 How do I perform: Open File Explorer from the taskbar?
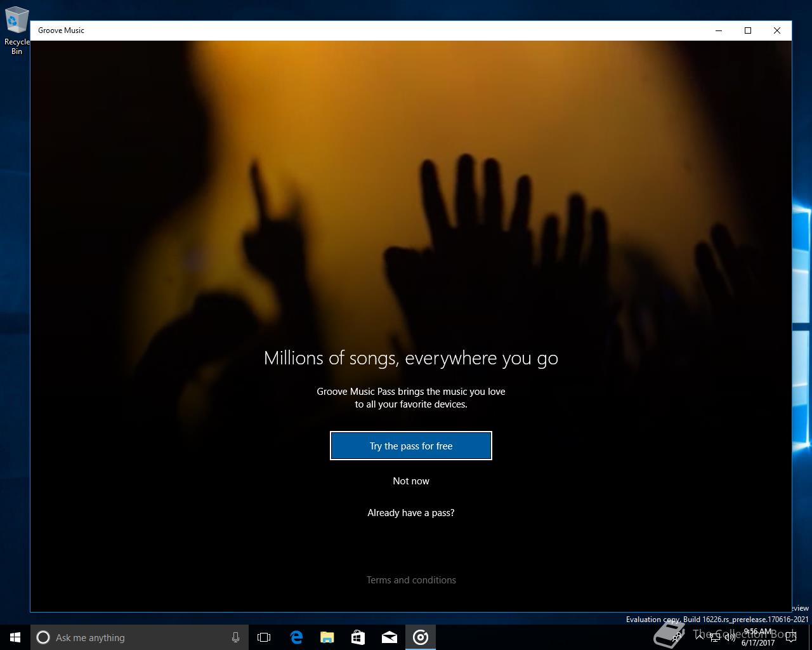[x=327, y=637]
